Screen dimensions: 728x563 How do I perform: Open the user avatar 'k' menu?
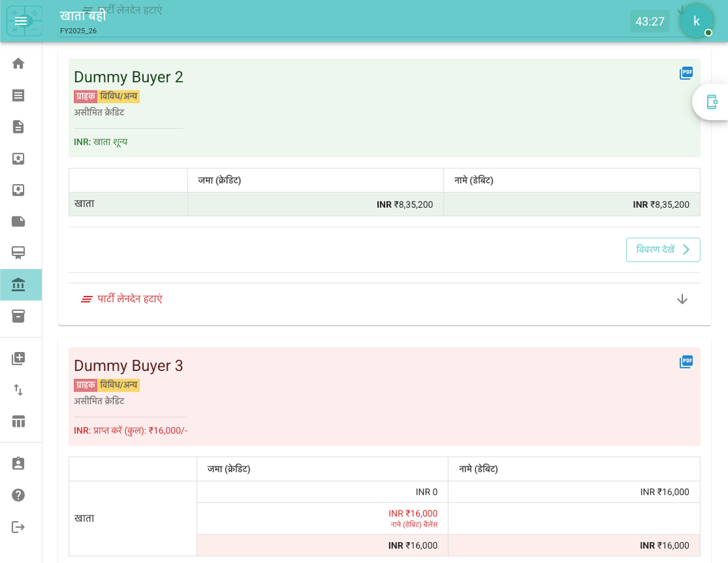point(696,21)
